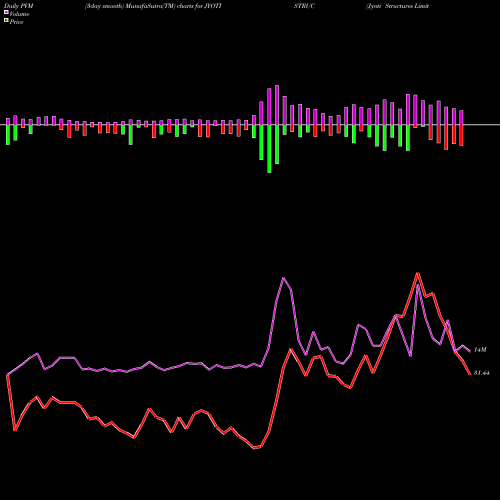The width and height of the screenshot is (500, 500).
Task: Select the 'Volume' legend label
Action: click(x=19, y=14)
